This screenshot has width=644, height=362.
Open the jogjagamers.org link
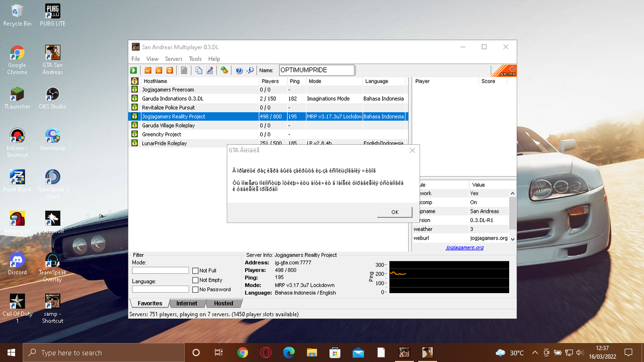pos(464,247)
